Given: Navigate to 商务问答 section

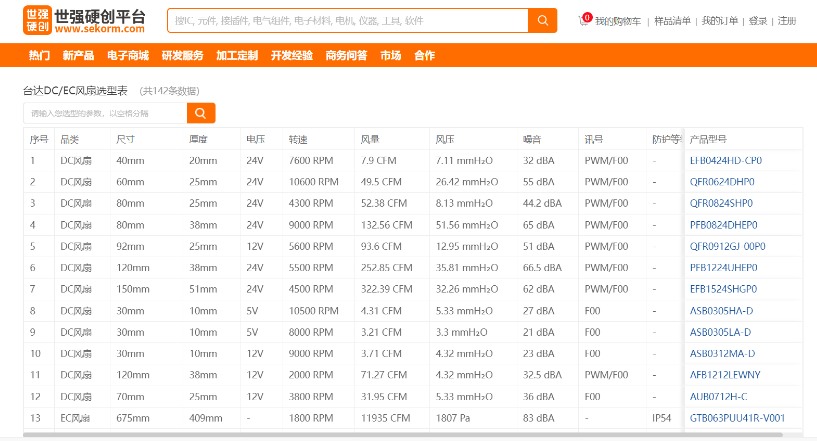Looking at the screenshot, I should [346, 56].
